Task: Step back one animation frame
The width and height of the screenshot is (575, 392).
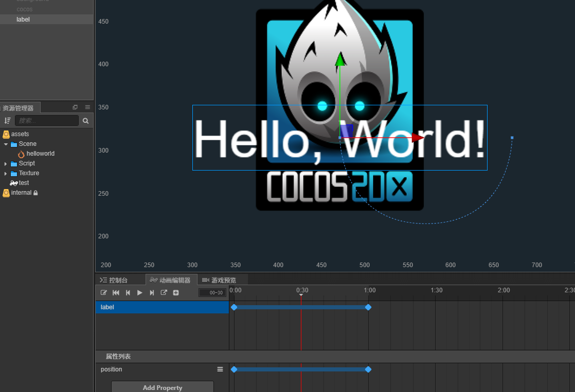Action: pyautogui.click(x=128, y=292)
